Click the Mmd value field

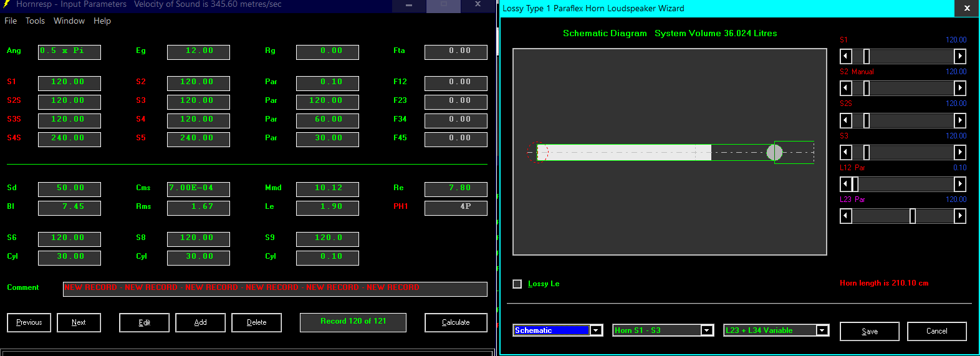pos(327,189)
